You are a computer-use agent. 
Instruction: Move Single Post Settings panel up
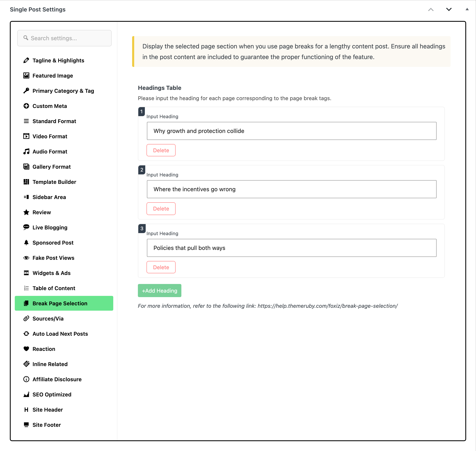pyautogui.click(x=431, y=9)
